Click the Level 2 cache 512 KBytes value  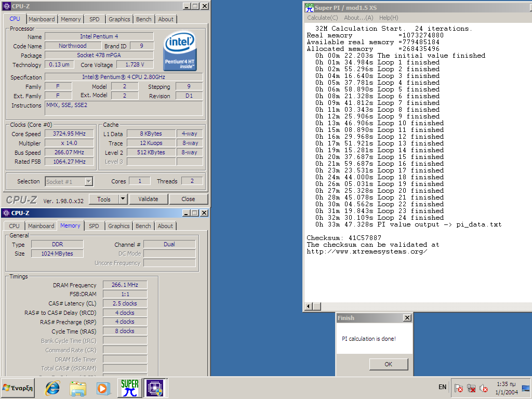(x=151, y=152)
